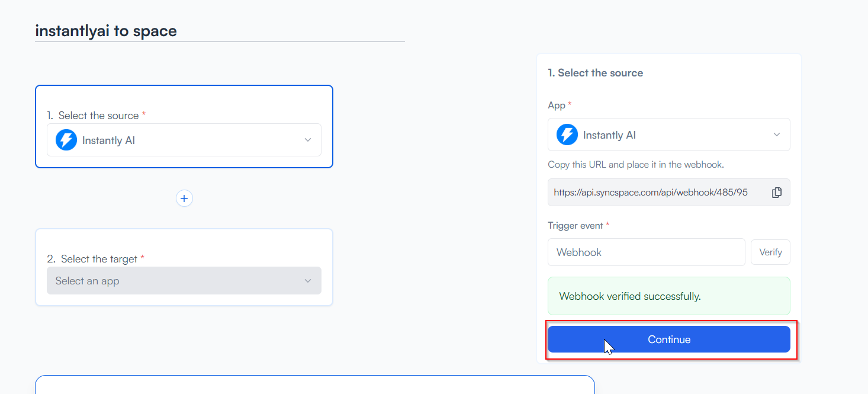This screenshot has width=868, height=394.
Task: Click the Instantly AI logo in the source card
Action: 66,140
